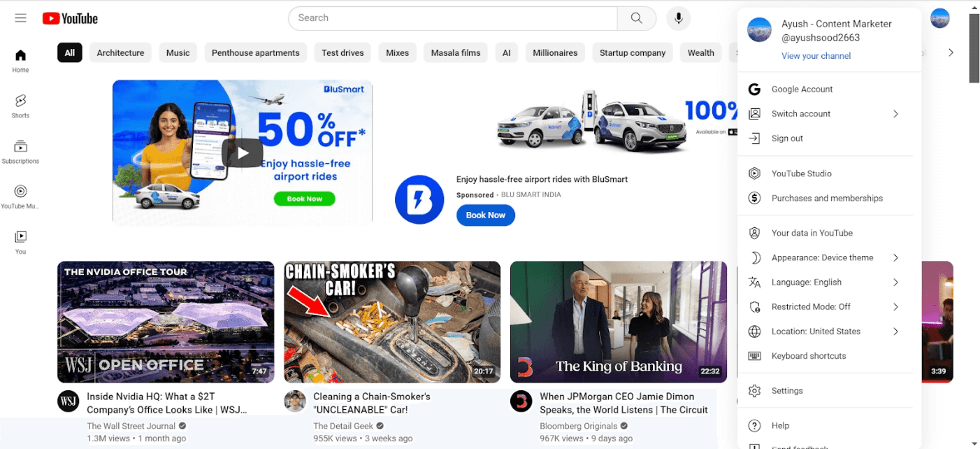
Task: Click the green Book Now ad button
Action: pyautogui.click(x=305, y=199)
